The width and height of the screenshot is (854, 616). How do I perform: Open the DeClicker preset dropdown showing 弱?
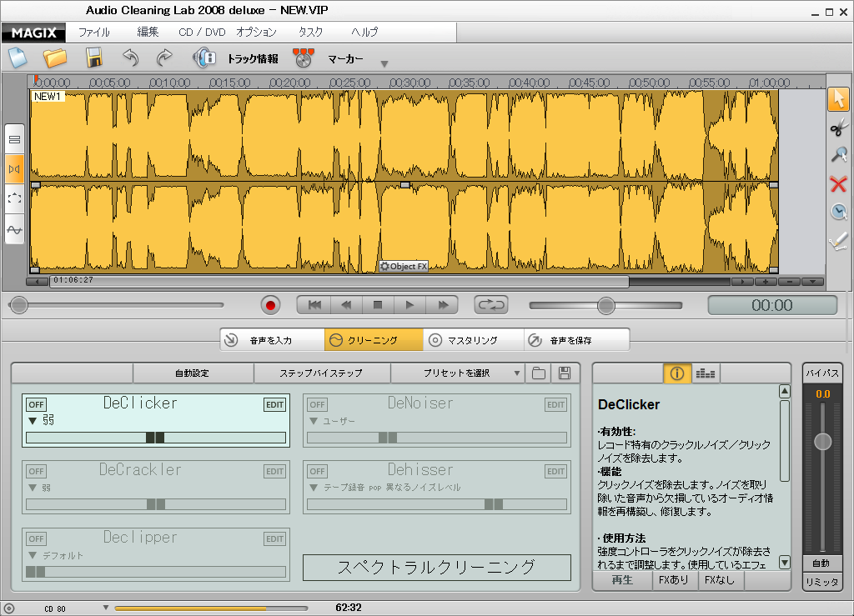point(33,421)
